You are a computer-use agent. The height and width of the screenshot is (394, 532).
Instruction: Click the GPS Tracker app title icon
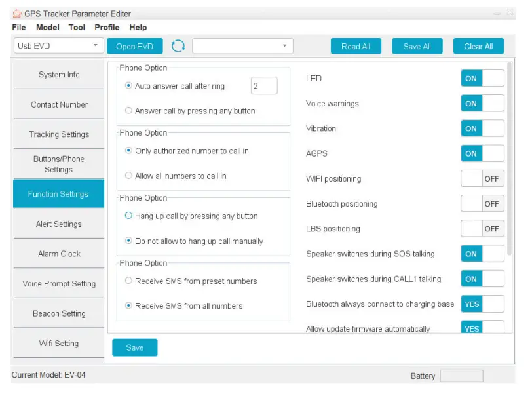(x=17, y=14)
